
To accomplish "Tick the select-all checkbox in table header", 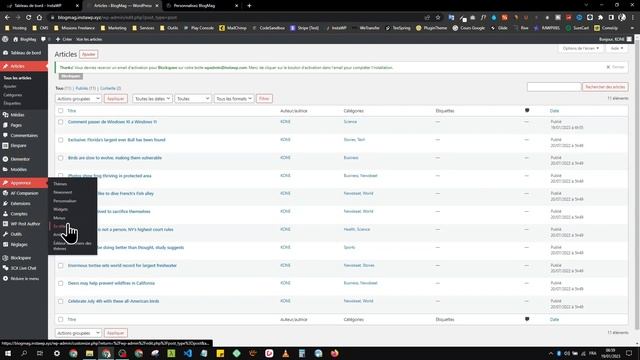I will (60, 111).
